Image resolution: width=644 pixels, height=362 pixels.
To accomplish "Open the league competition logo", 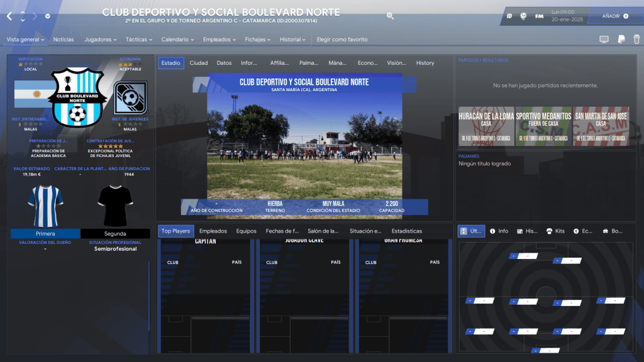I will (x=130, y=97).
